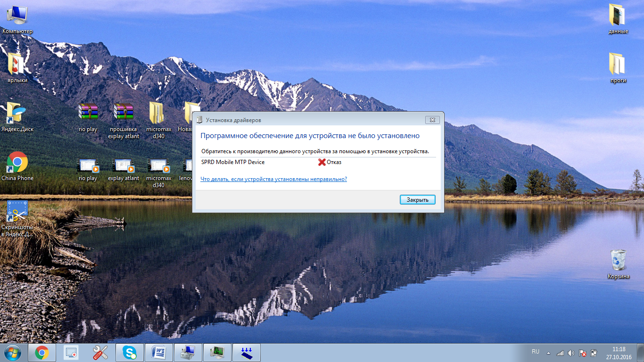Screen dimensions: 644x362
Task: Open the wrench and screwdriver tool in taskbar
Action: pyautogui.click(x=100, y=353)
